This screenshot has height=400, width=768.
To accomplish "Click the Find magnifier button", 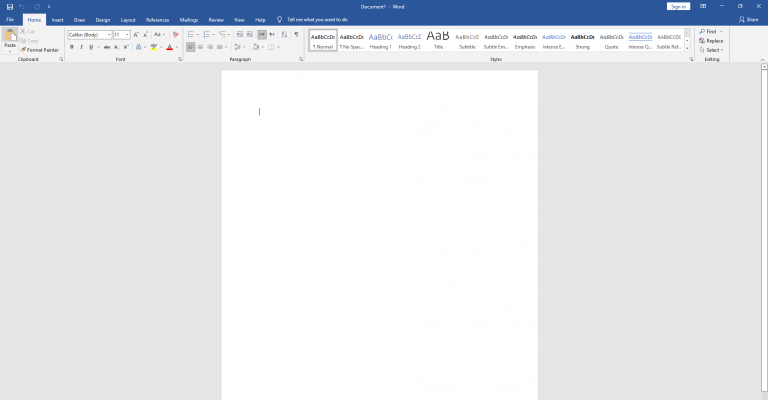I will pyautogui.click(x=709, y=31).
